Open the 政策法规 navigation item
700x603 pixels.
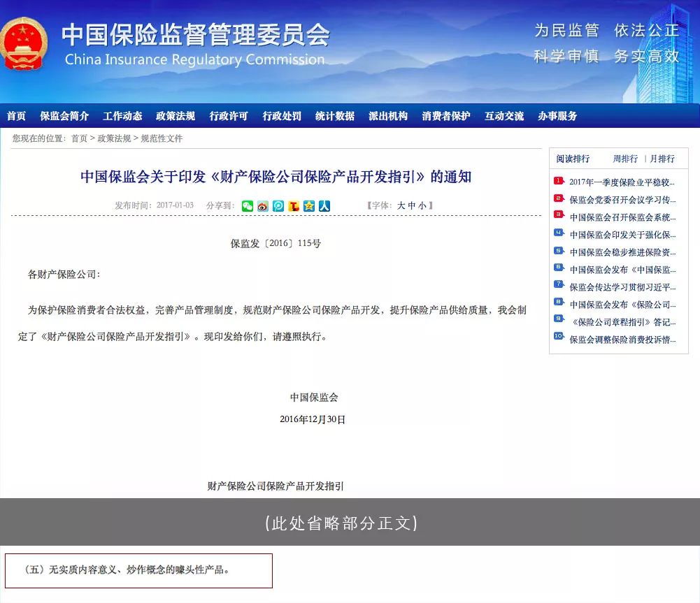point(176,116)
